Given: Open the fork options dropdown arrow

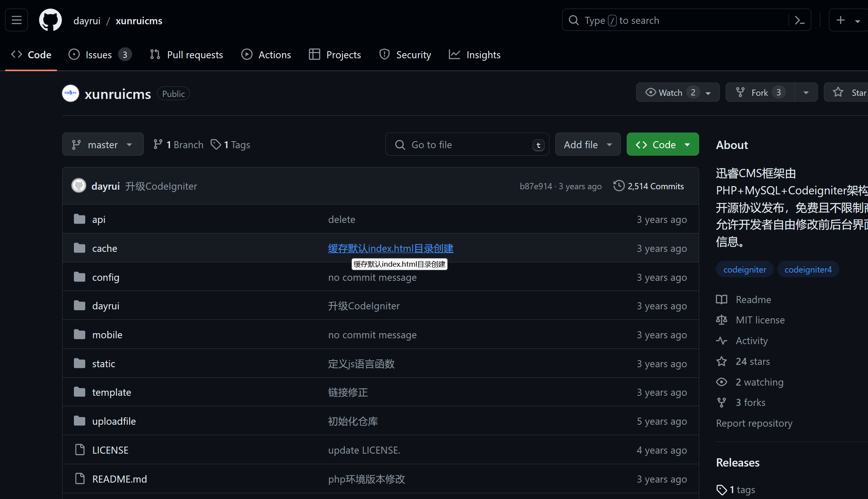Looking at the screenshot, I should [806, 93].
